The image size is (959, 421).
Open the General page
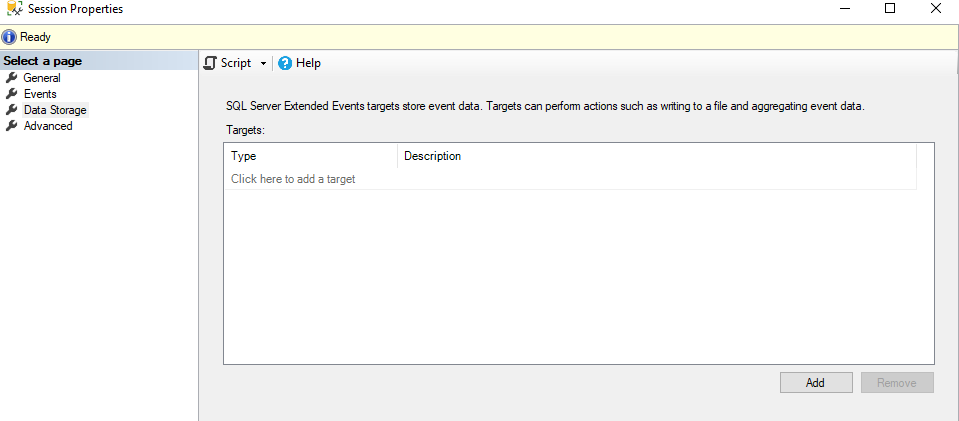(x=42, y=78)
